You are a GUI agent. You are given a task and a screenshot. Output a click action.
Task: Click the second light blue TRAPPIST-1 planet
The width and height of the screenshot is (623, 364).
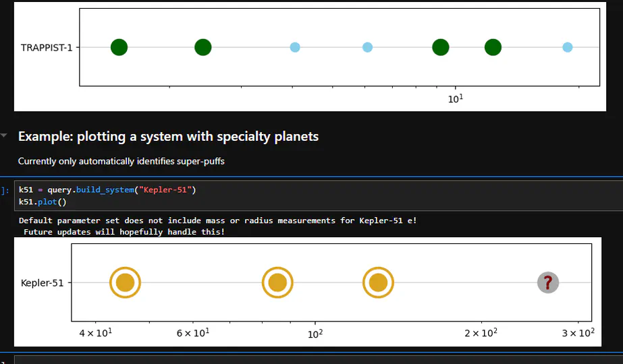[367, 47]
